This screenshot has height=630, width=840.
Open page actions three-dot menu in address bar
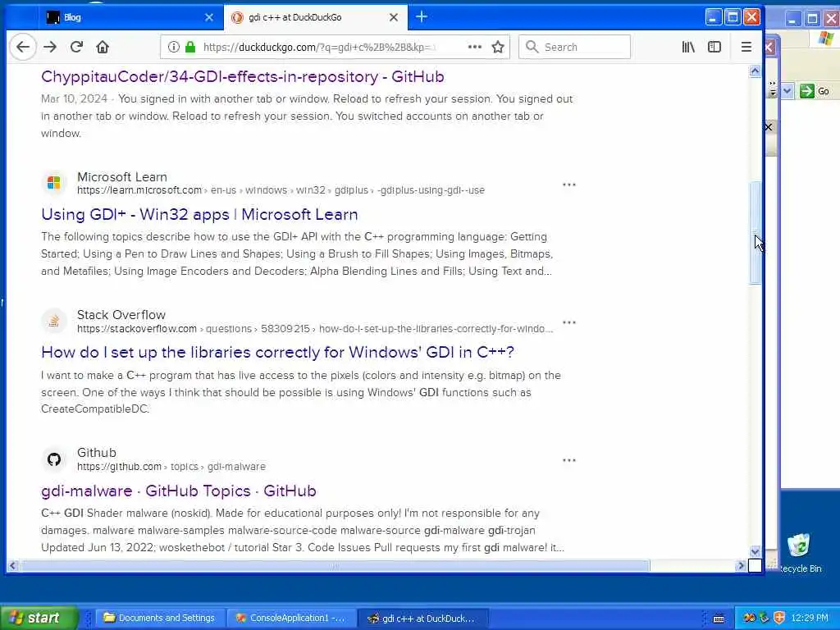475,47
